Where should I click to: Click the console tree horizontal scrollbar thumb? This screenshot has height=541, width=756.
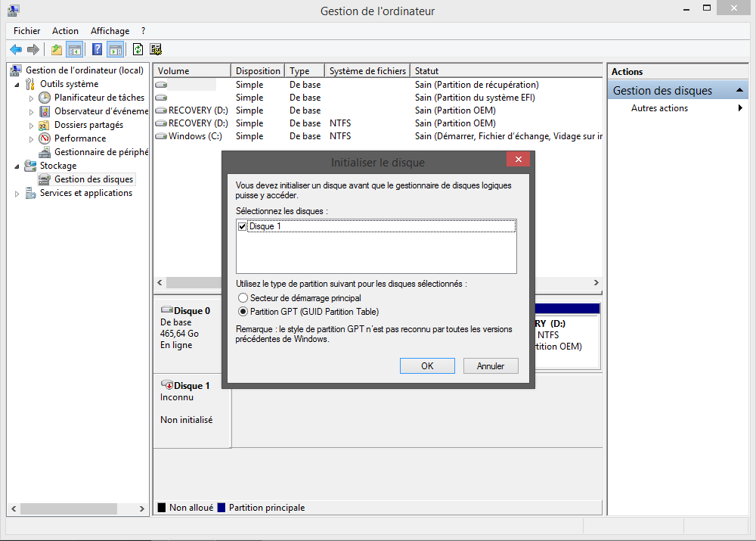click(69, 508)
